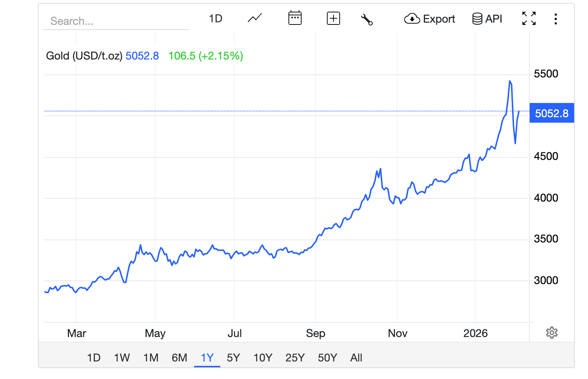Viewport: 588px width, 379px height.
Task: Select the 1W time range tab
Action: click(122, 357)
